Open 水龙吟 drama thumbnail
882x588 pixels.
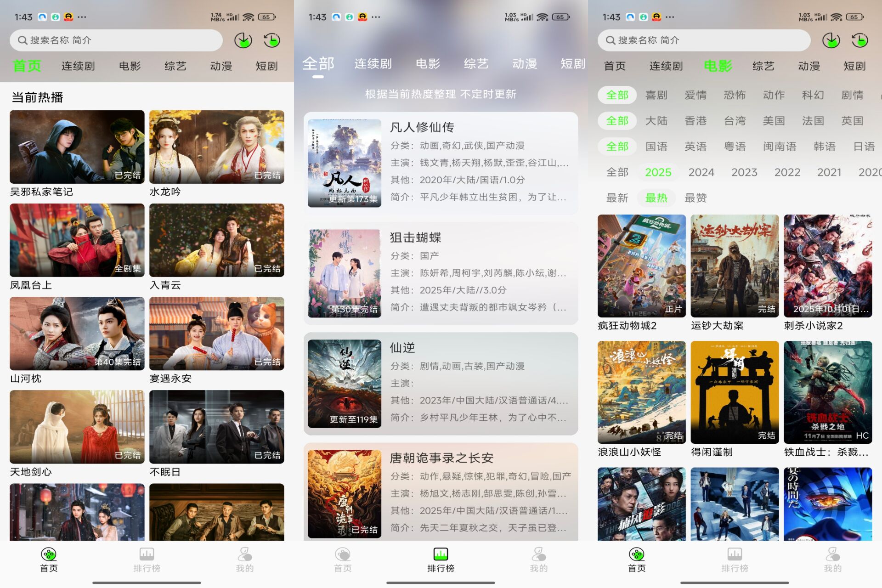tap(216, 147)
